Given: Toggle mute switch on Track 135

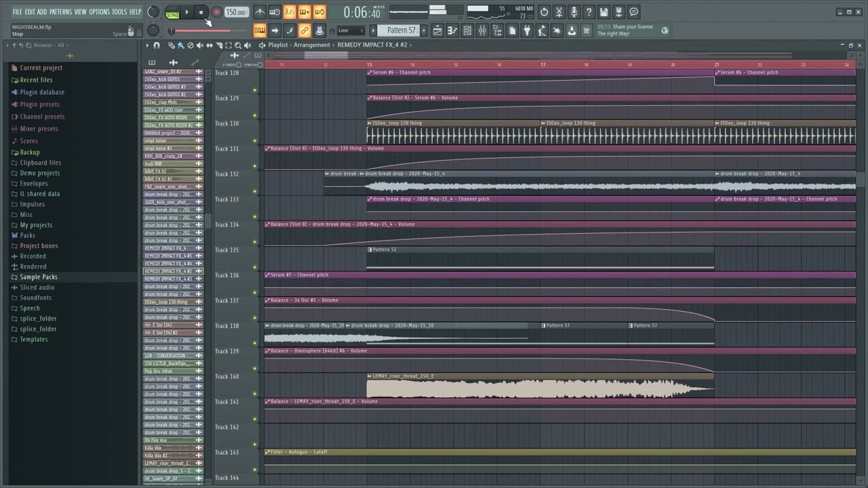Looking at the screenshot, I should (255, 267).
